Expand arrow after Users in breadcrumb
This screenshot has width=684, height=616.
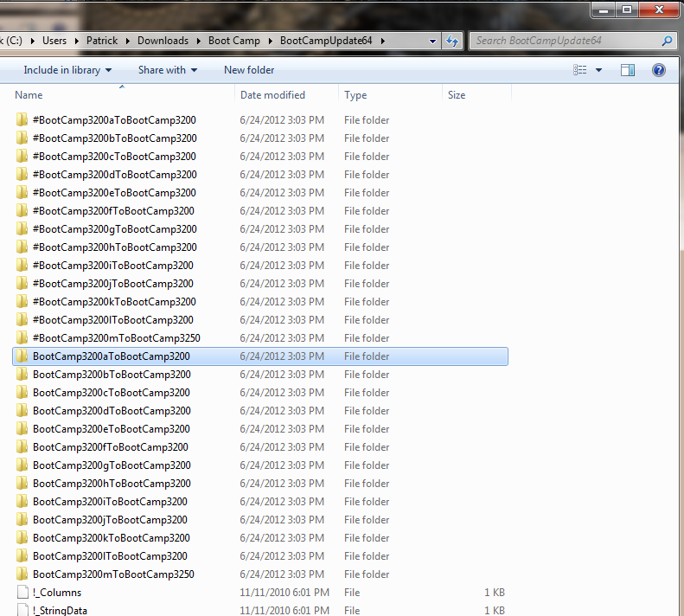coord(77,41)
